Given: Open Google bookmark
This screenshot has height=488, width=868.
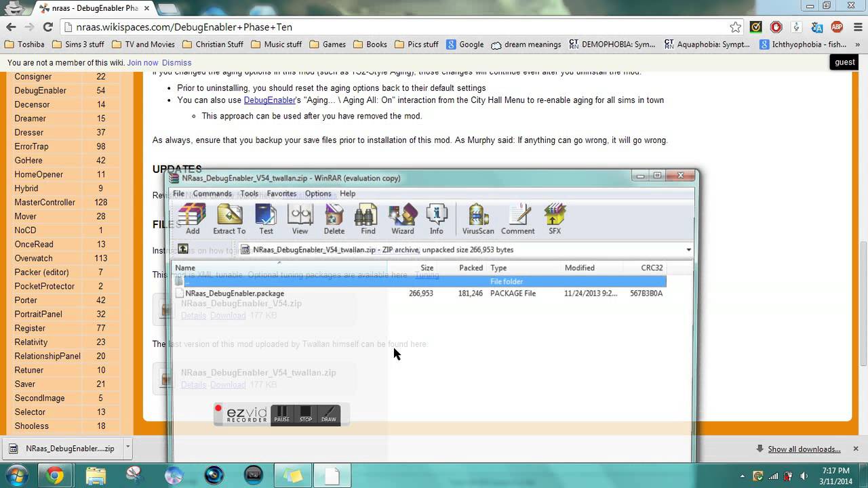Looking at the screenshot, I should (x=465, y=45).
